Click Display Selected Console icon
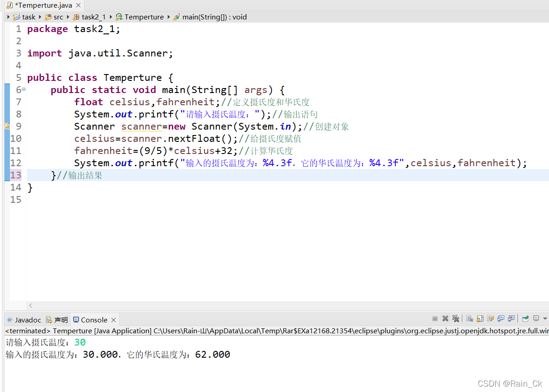Viewport: 549px width, 392px height. click(536, 318)
